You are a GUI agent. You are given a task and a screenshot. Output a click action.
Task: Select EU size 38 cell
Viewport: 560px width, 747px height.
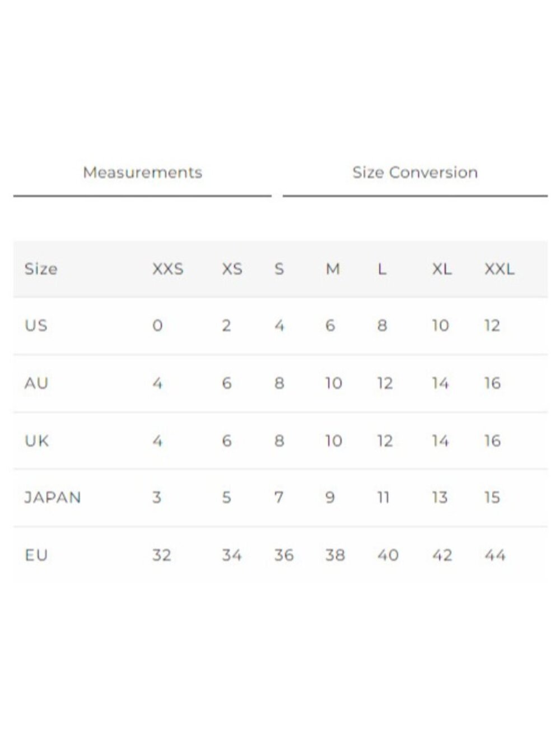click(x=335, y=555)
